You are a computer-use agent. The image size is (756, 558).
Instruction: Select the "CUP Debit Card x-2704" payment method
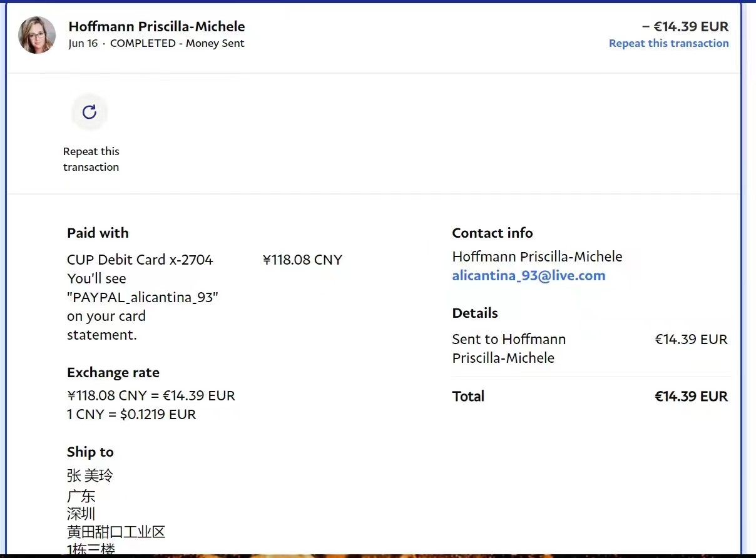[140, 260]
